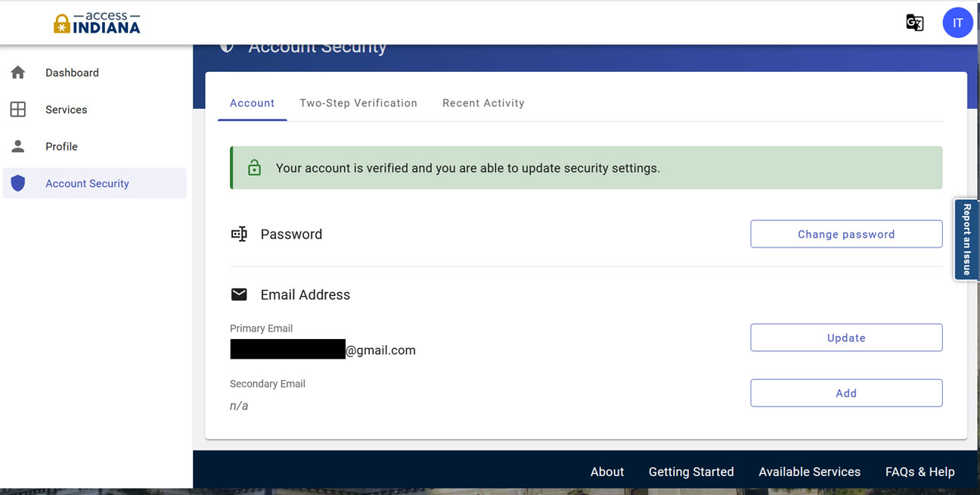Click the Account Security shield icon
Image resolution: width=980 pixels, height=495 pixels.
click(18, 183)
